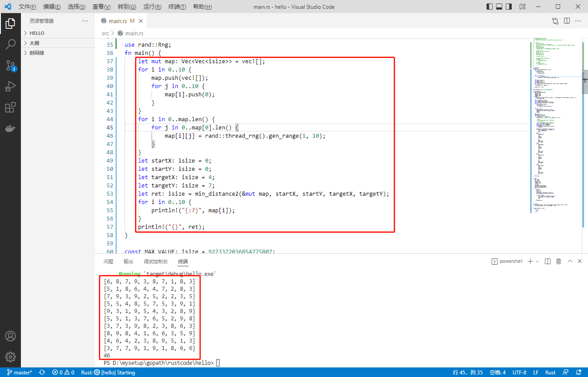Open the Manage gear icon

(10, 357)
